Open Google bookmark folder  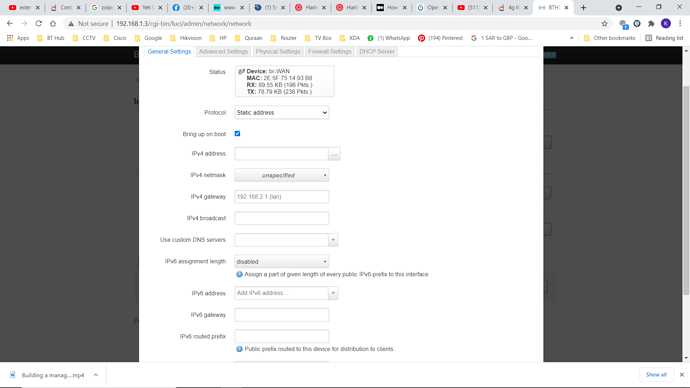148,38
